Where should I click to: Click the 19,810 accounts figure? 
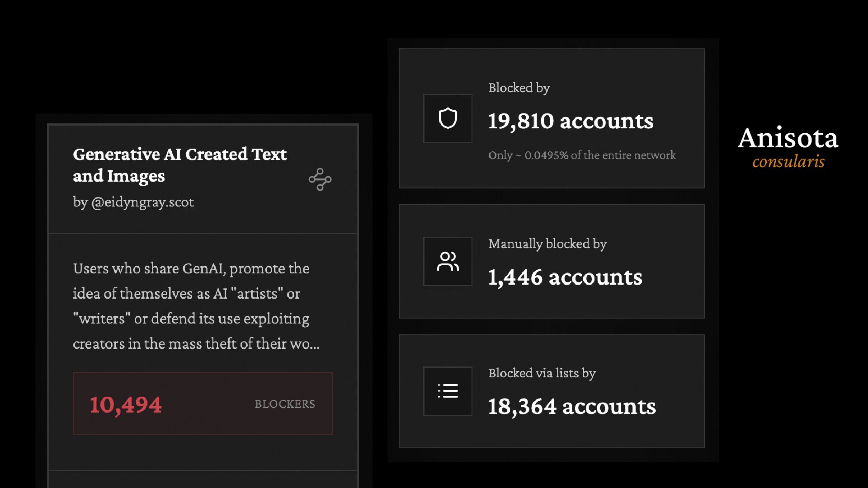pos(571,121)
